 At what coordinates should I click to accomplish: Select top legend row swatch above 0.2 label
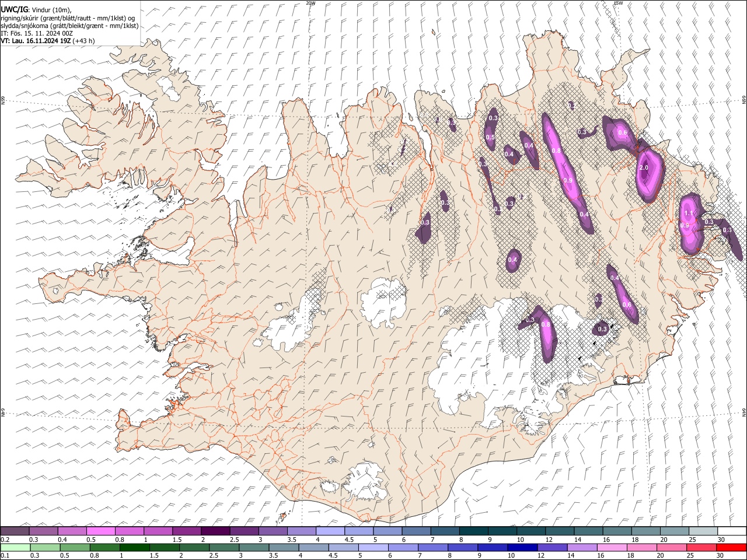tap(15, 531)
